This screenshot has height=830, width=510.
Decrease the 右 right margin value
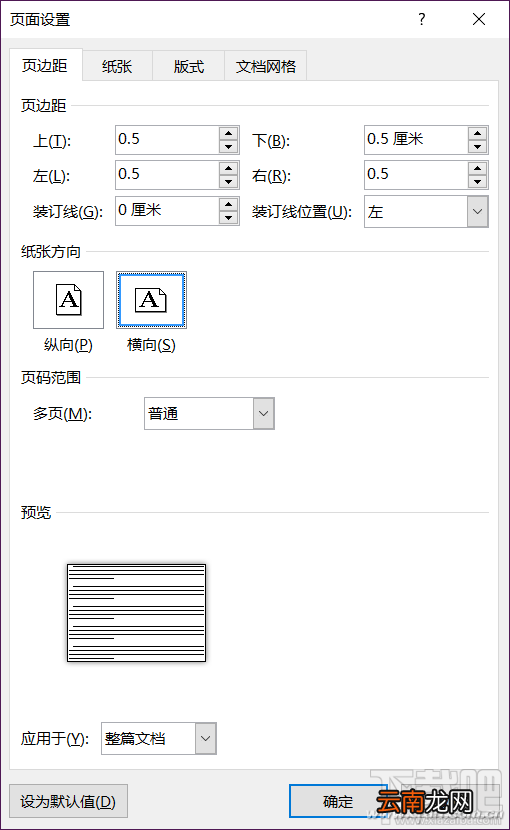coord(477,182)
